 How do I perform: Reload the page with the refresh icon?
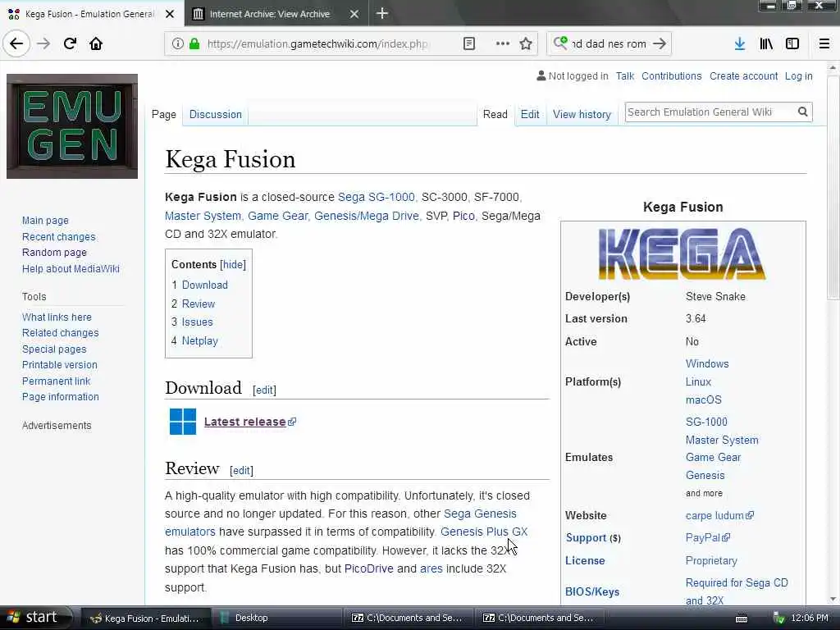(x=70, y=43)
